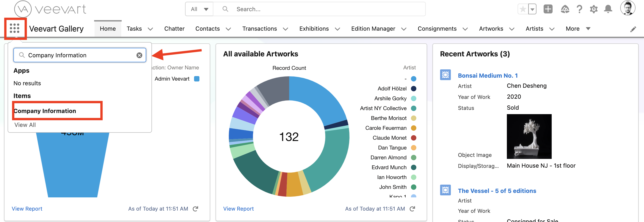This screenshot has height=222, width=644.
Task: Refresh the All available Artworks chart
Action: click(x=412, y=209)
